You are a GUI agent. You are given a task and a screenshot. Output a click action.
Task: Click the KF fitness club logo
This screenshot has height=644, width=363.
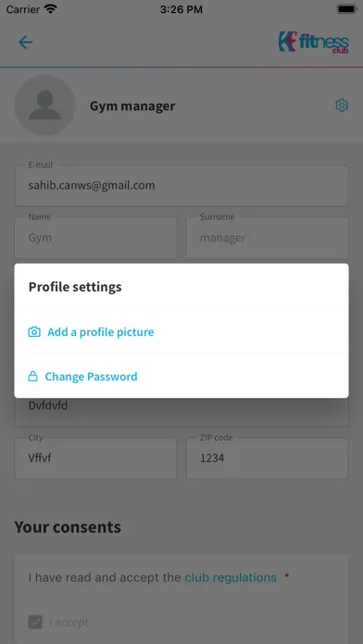(x=313, y=43)
